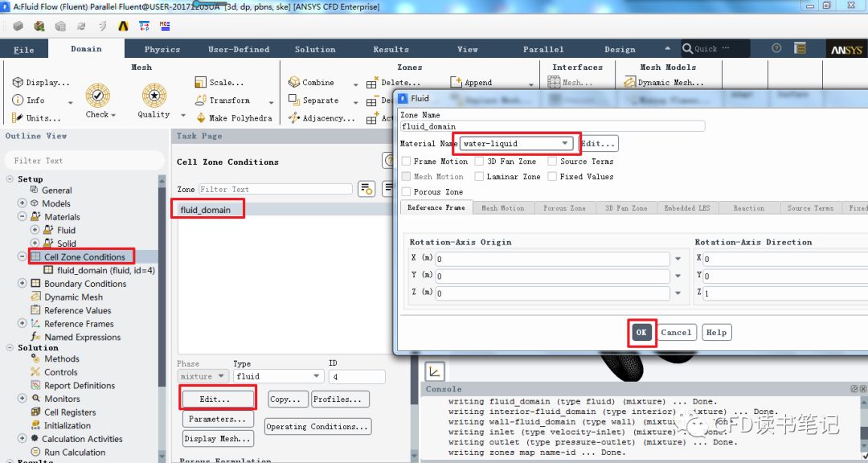Open the Reference Frame tab
This screenshot has width=868, height=463.
coord(436,208)
